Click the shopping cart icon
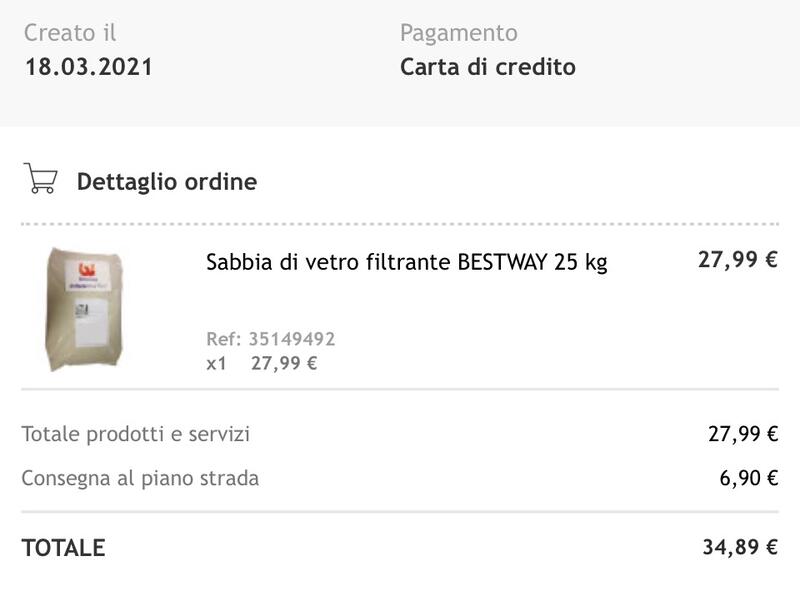800x601 pixels. (x=40, y=180)
